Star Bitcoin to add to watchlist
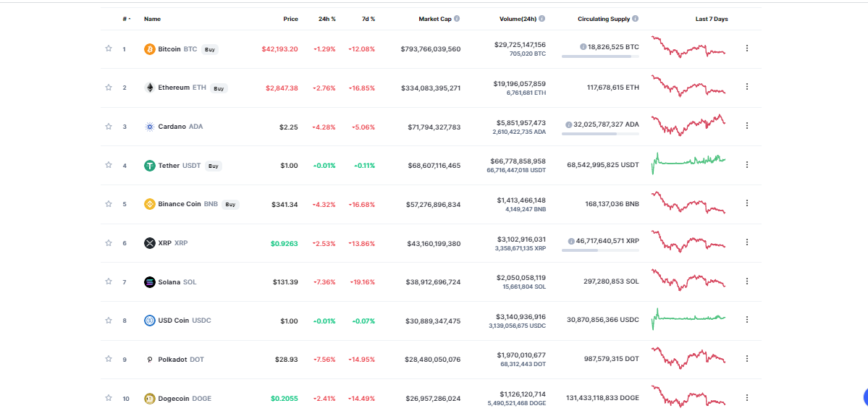 click(x=109, y=48)
